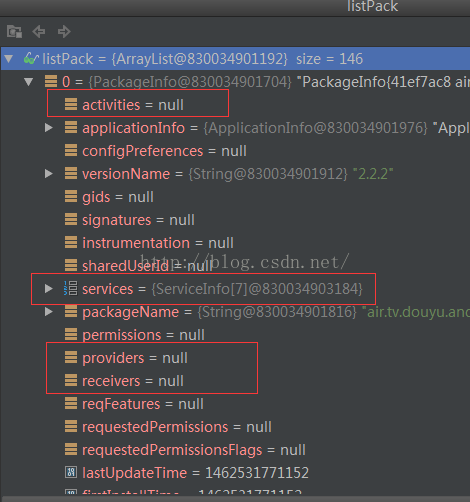Click the listPack window title

tap(372, 6)
